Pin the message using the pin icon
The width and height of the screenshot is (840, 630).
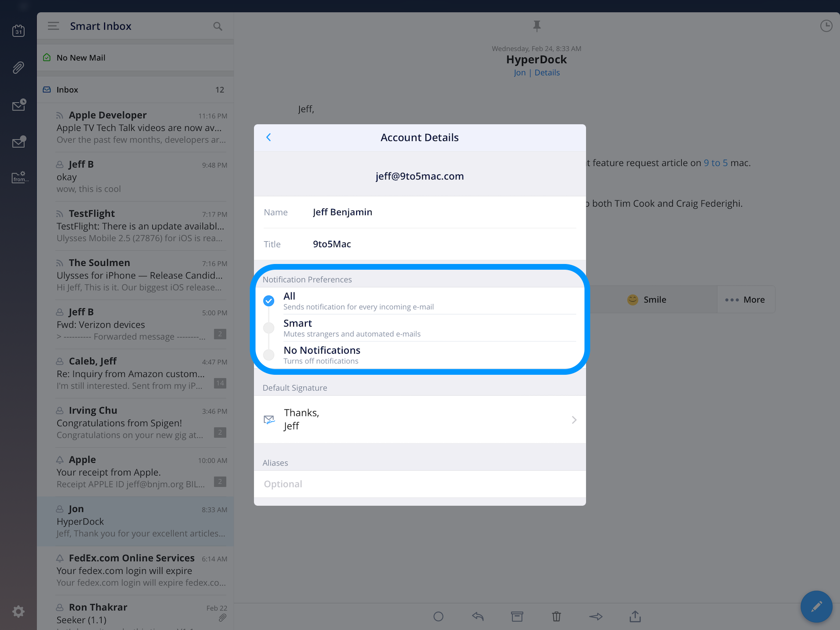click(537, 26)
